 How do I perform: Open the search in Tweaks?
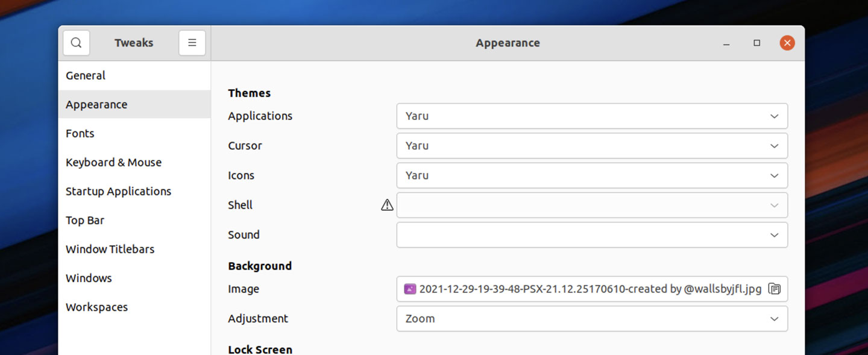click(x=77, y=43)
